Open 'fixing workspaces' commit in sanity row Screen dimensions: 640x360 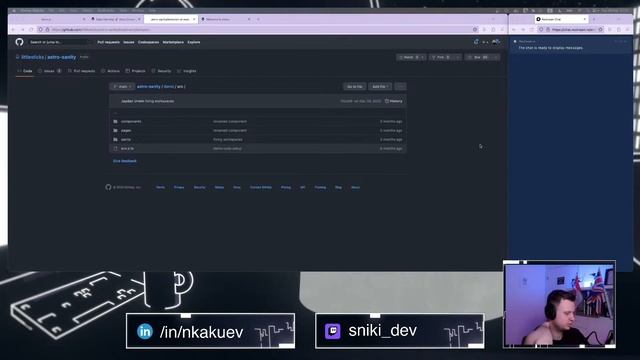pos(228,140)
